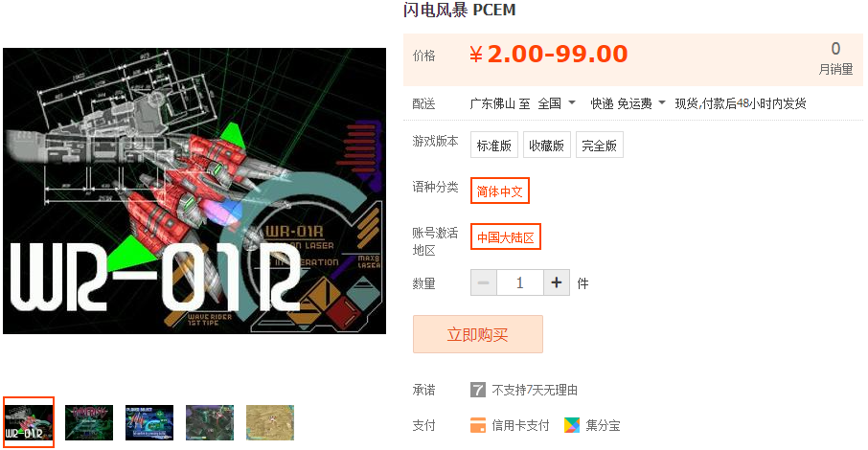Toggle the 简体中文 language option
This screenshot has width=868, height=450.
pyautogui.click(x=500, y=191)
